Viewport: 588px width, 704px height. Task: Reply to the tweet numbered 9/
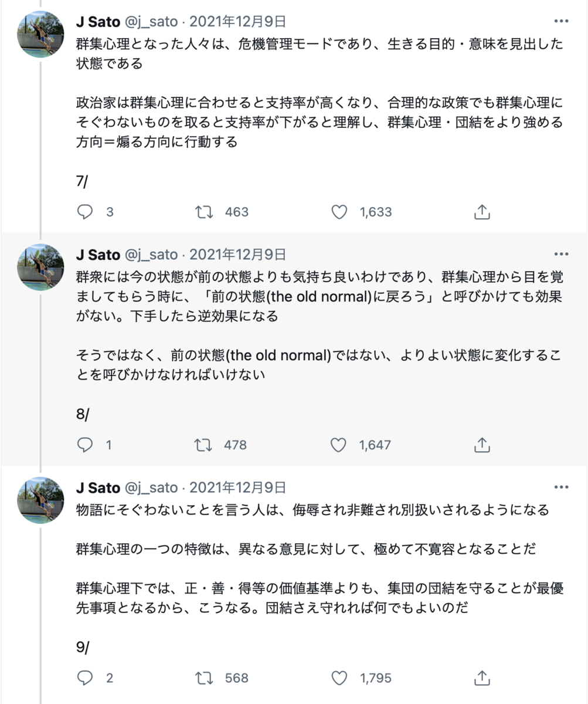pyautogui.click(x=85, y=678)
